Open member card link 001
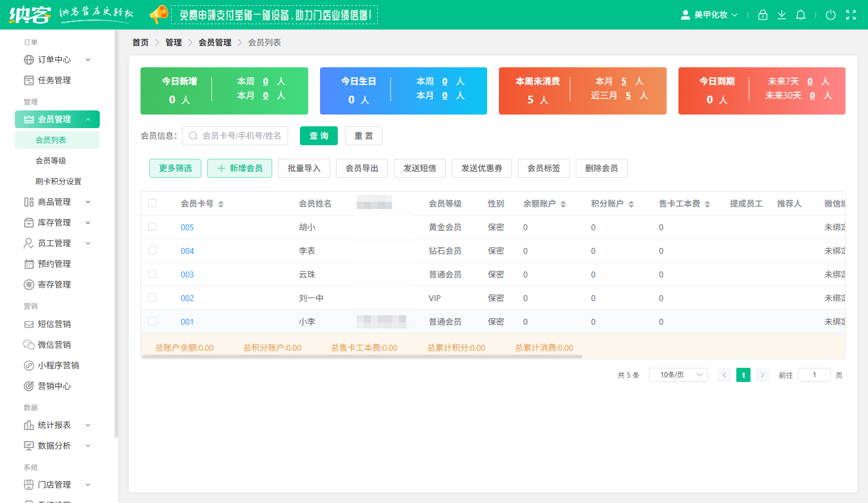Image resolution: width=868 pixels, height=503 pixels. 187,322
